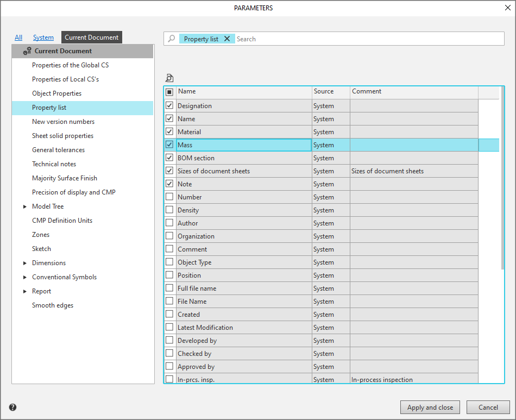Screen dimensions: 516x420
Task: Expand the Conventional Symbols node
Action: [x=25, y=277]
